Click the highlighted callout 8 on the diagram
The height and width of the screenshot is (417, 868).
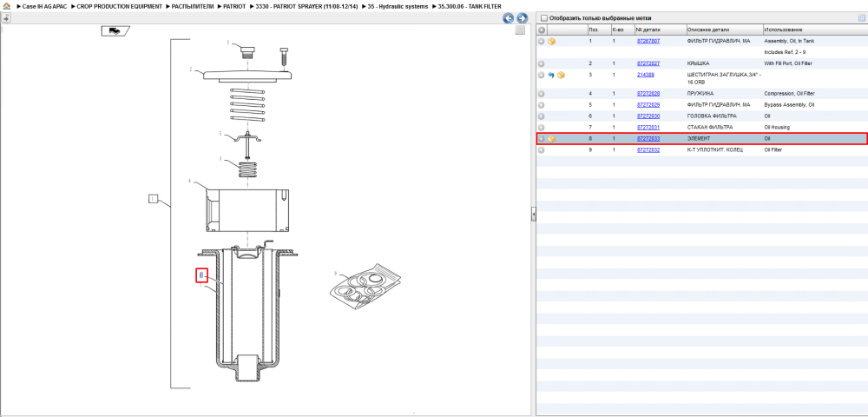[201, 275]
